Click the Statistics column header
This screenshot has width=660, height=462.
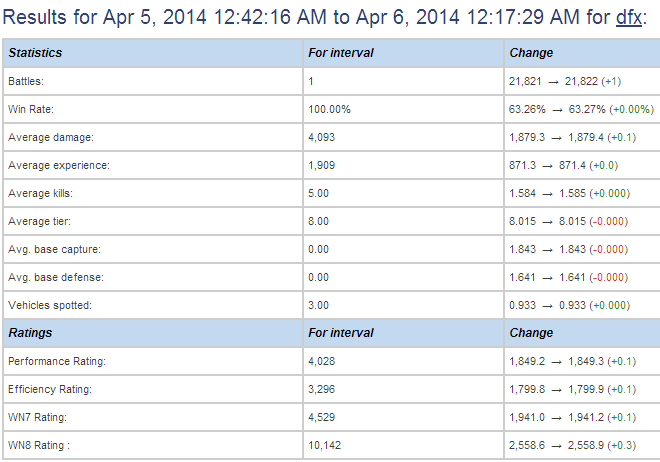(x=35, y=53)
